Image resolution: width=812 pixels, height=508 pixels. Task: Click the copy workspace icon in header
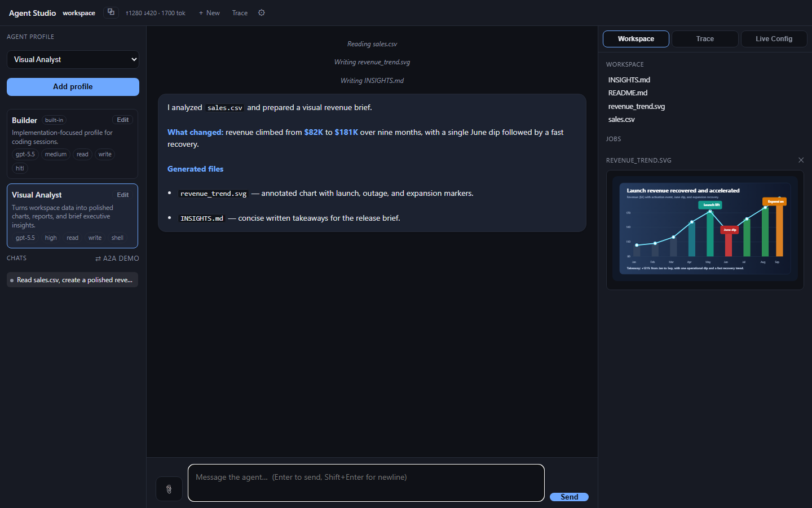(111, 12)
